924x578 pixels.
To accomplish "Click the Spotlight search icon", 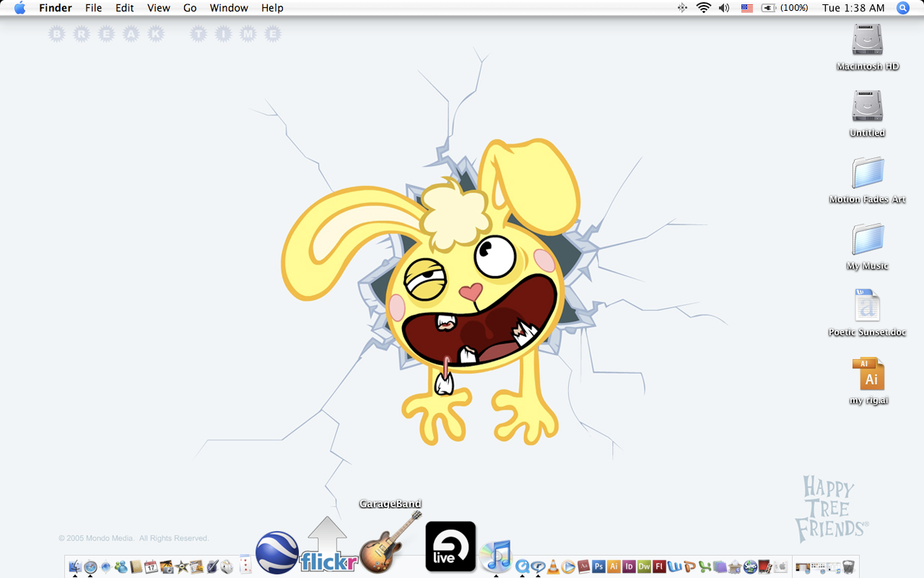I will pyautogui.click(x=902, y=8).
